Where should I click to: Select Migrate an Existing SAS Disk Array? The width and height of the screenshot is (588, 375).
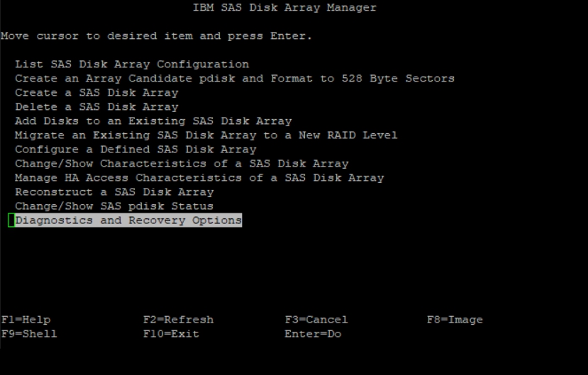pos(206,135)
